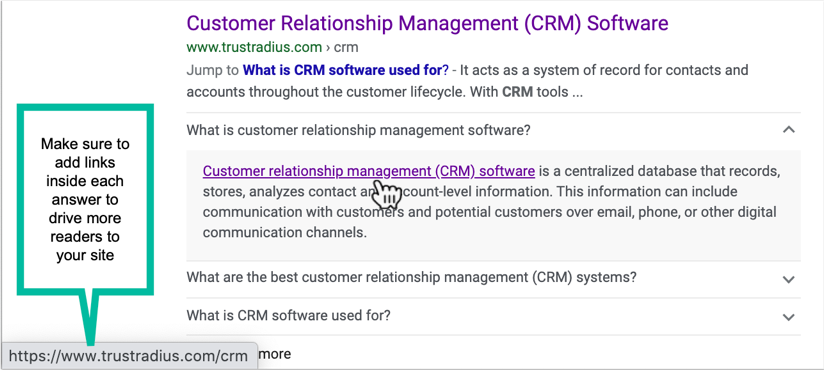Image resolution: width=824 pixels, height=370 pixels.
Task: Click the answer sentence "is a centralized database that records"
Action: 659,171
